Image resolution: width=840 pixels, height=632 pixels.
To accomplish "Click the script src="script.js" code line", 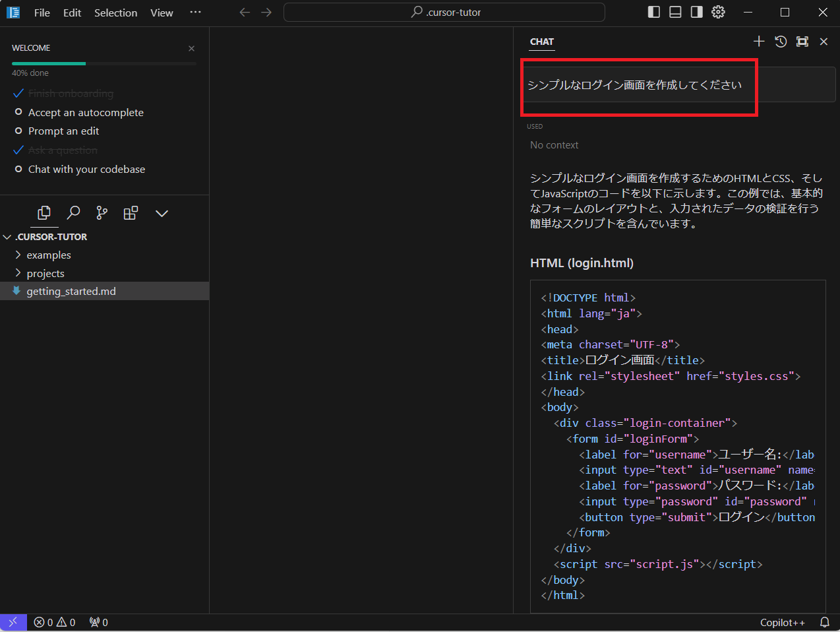I will tap(657, 564).
